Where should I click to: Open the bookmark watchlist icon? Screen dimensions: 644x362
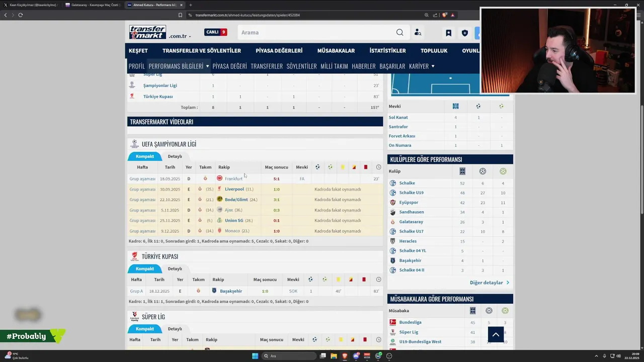[448, 33]
